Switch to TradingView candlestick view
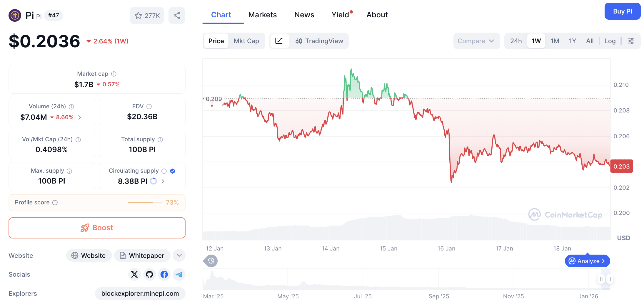644x306 pixels. tap(319, 41)
